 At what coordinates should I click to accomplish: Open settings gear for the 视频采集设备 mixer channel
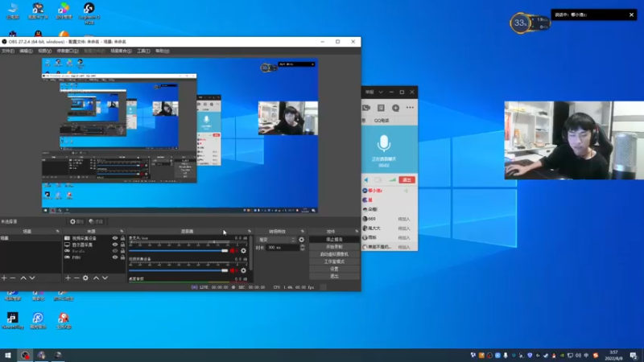point(244,270)
